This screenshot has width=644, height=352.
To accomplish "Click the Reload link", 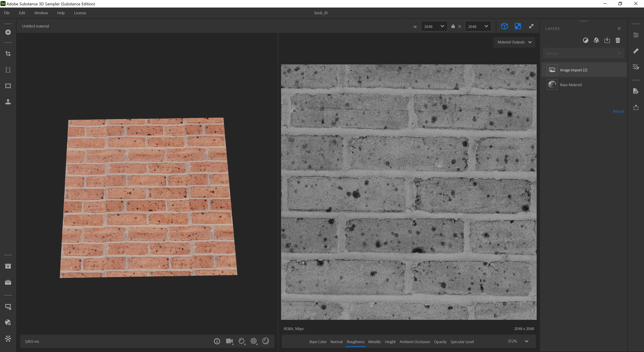I will 618,111.
